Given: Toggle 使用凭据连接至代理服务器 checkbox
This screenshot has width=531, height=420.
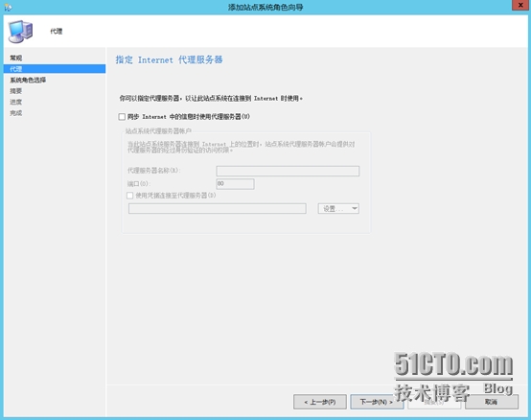Looking at the screenshot, I should tap(129, 196).
